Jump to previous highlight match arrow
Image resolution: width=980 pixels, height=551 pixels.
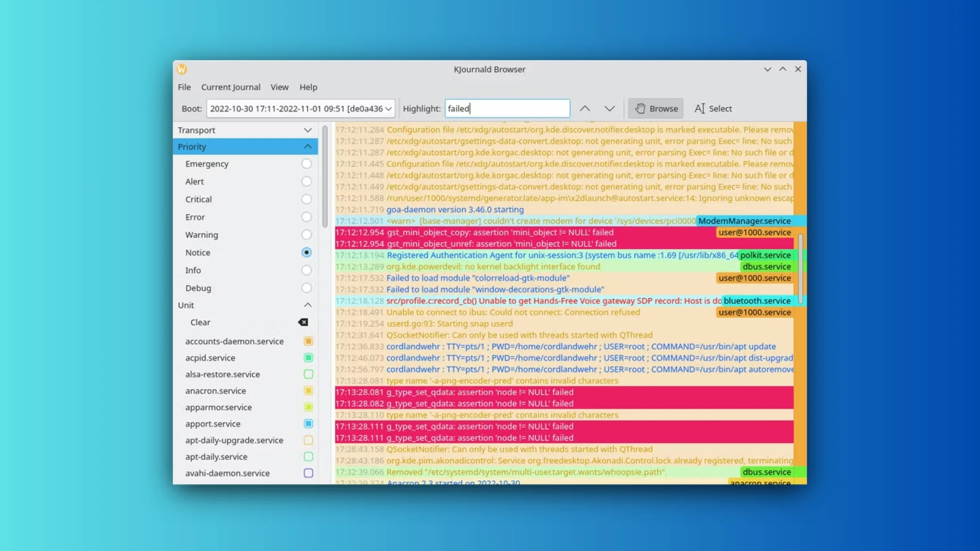click(585, 109)
